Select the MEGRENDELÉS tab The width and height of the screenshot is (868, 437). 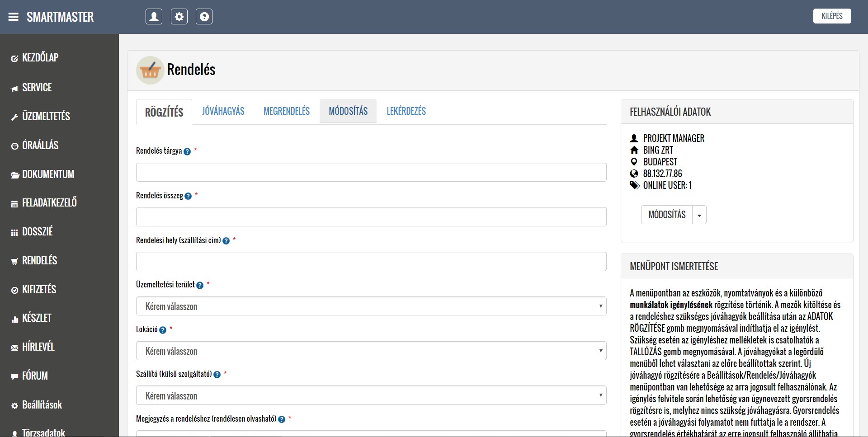[x=286, y=111]
